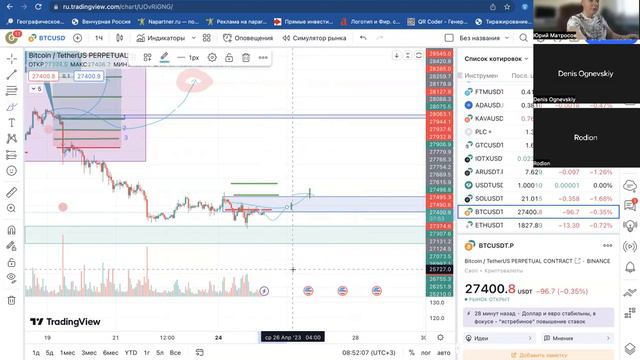The width and height of the screenshot is (640, 360).
Task: Open Оповещения alerts menu item
Action: coord(248,38)
